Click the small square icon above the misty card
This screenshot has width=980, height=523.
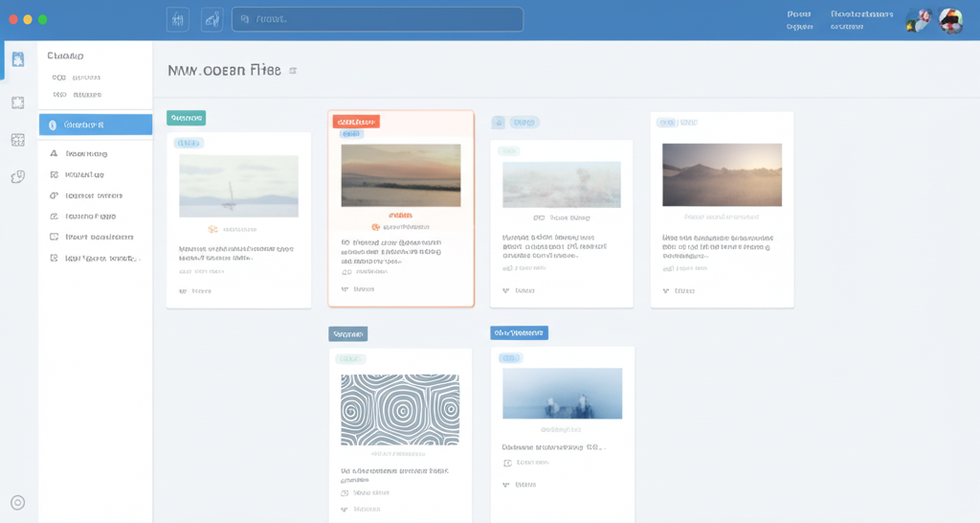tap(498, 123)
